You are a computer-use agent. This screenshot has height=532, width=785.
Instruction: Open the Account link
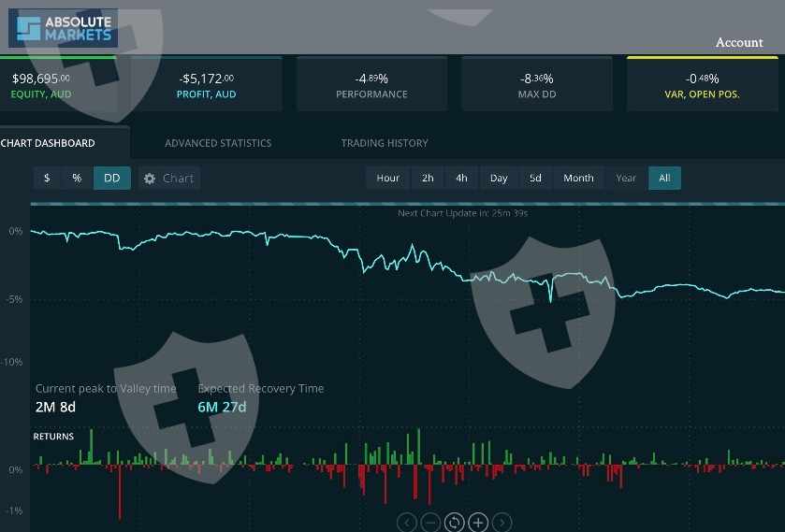point(739,42)
